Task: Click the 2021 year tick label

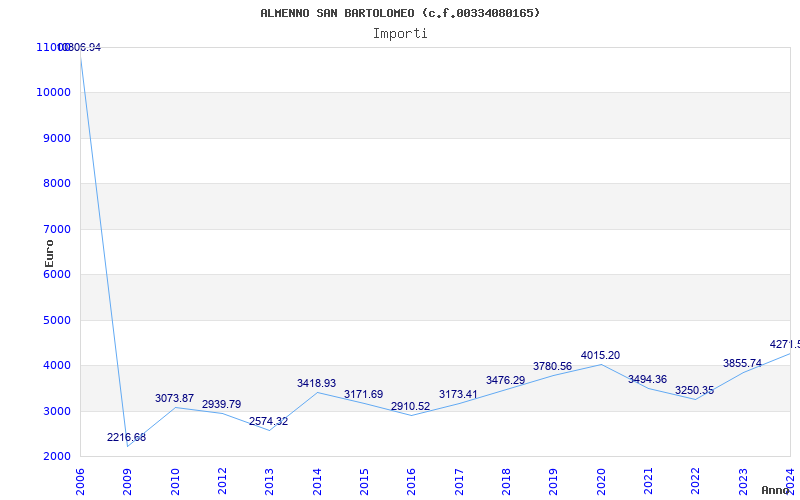Action: click(648, 482)
